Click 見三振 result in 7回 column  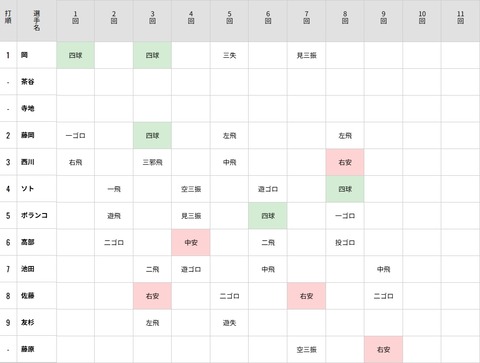coord(306,55)
